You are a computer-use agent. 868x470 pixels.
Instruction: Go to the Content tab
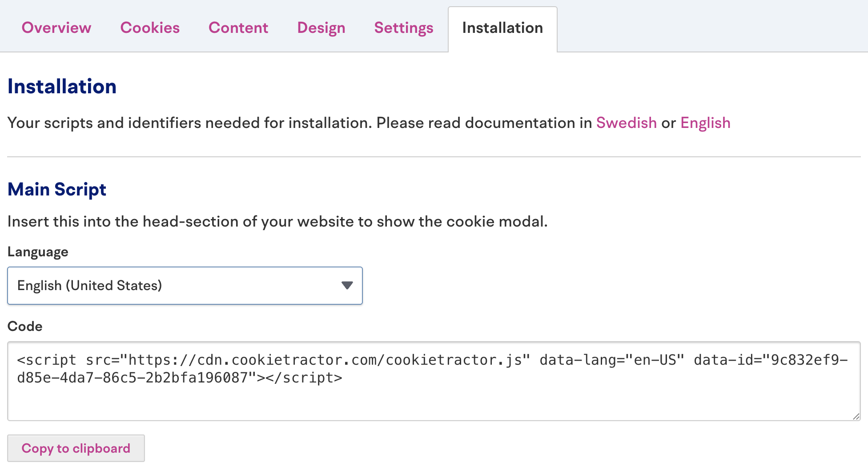tap(238, 28)
